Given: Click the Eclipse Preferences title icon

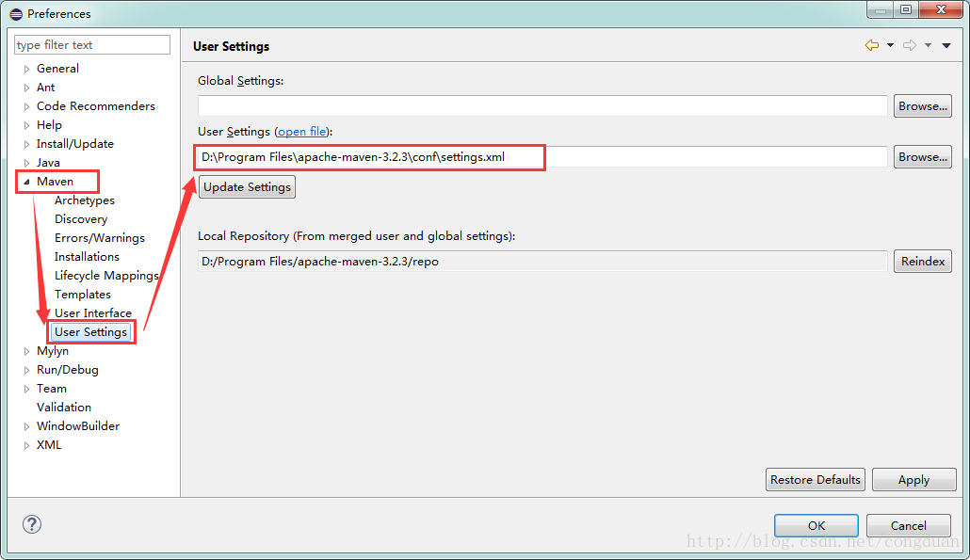Looking at the screenshot, I should tap(16, 13).
